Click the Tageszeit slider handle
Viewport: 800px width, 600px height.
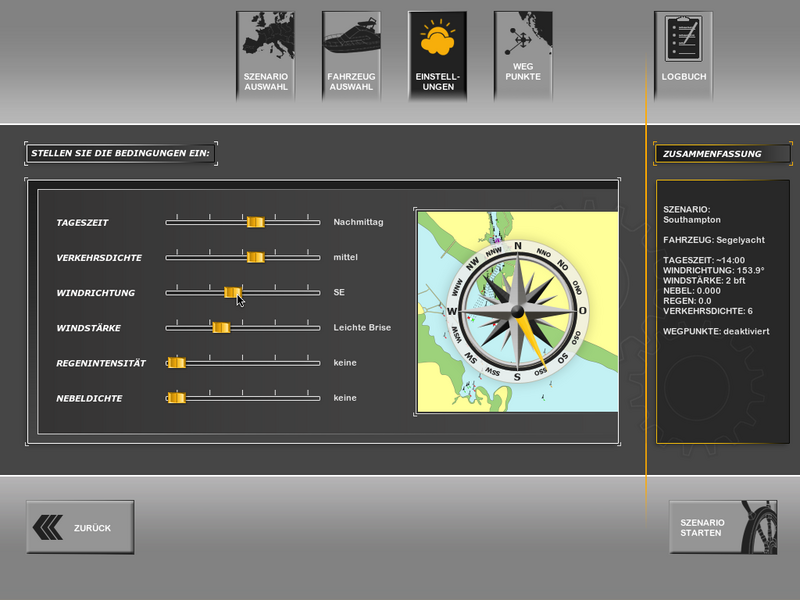point(255,222)
